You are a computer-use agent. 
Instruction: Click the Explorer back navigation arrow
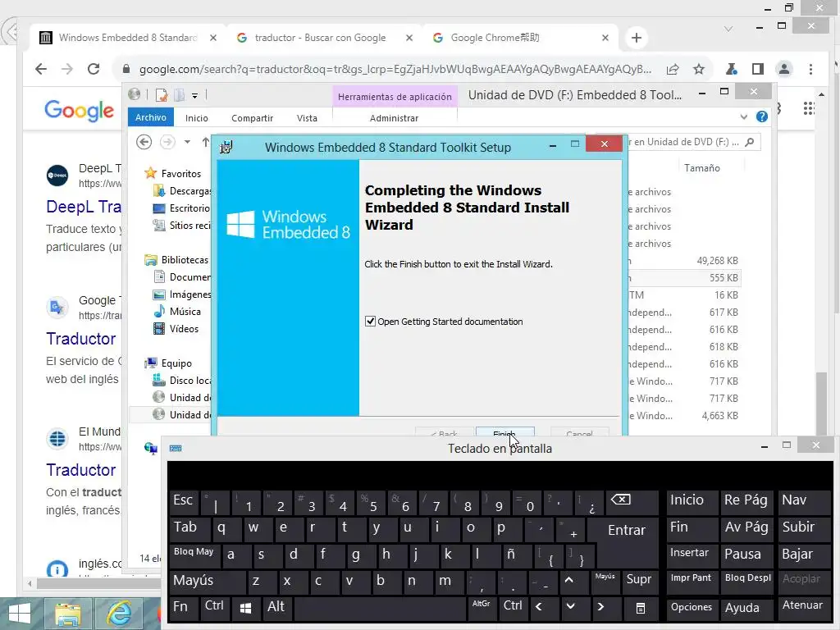coord(144,142)
